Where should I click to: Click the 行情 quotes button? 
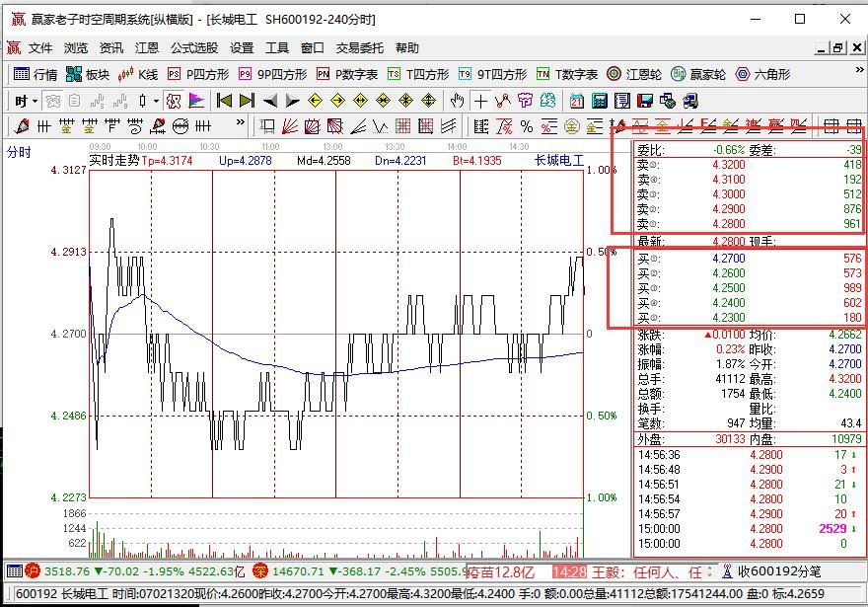(36, 74)
